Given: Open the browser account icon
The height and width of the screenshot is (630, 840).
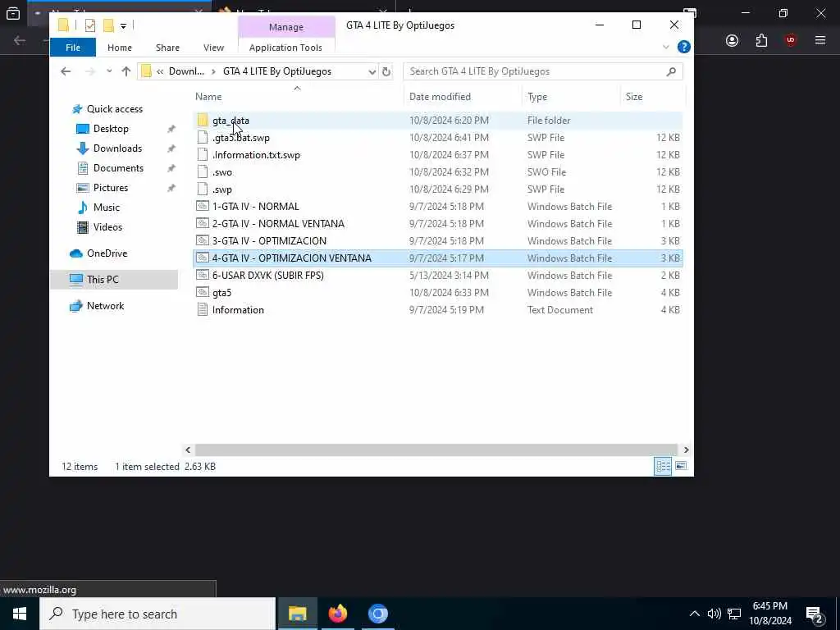Looking at the screenshot, I should tap(732, 40).
